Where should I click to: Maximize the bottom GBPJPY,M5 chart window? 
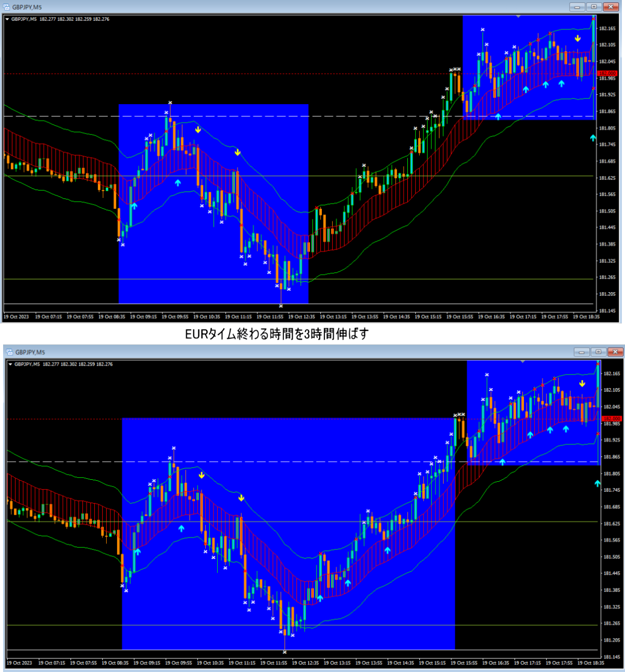(598, 352)
